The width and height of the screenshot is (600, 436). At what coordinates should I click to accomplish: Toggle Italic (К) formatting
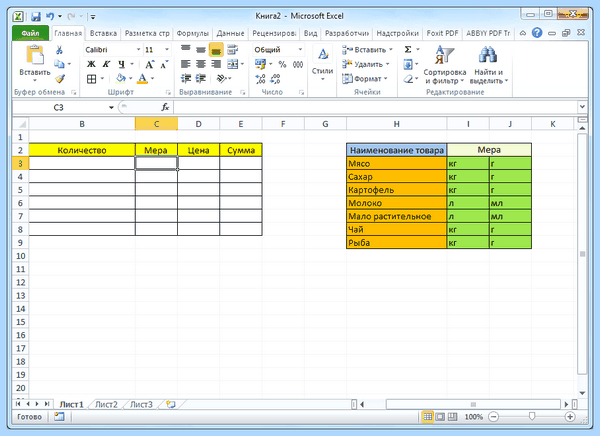(x=106, y=64)
